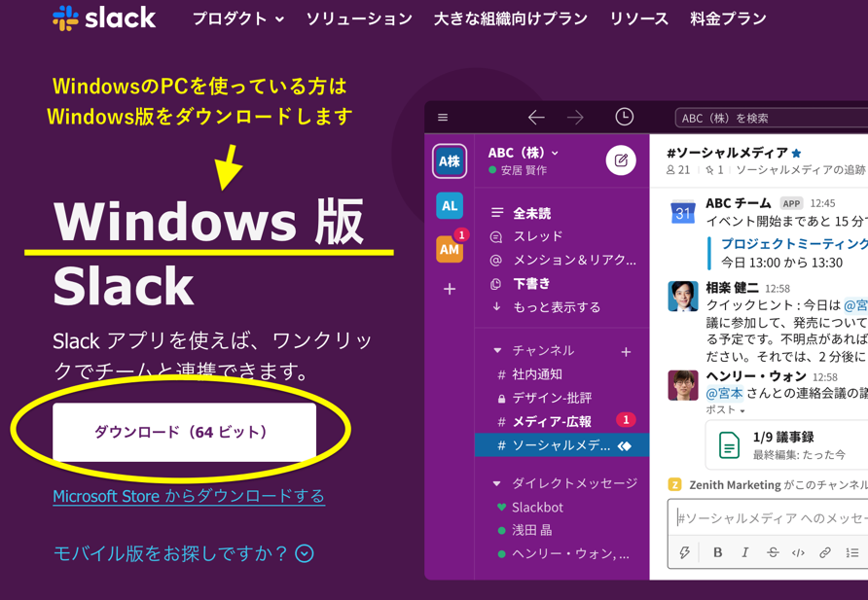Click the 相楽 健二 sender name
Image resolution: width=868 pixels, height=600 pixels.
pos(732,288)
